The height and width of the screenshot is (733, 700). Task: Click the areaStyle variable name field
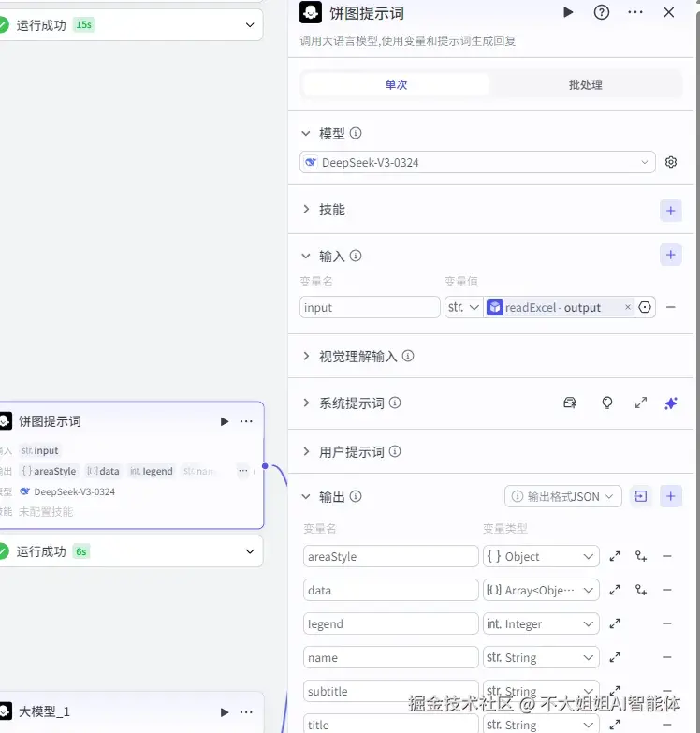390,556
